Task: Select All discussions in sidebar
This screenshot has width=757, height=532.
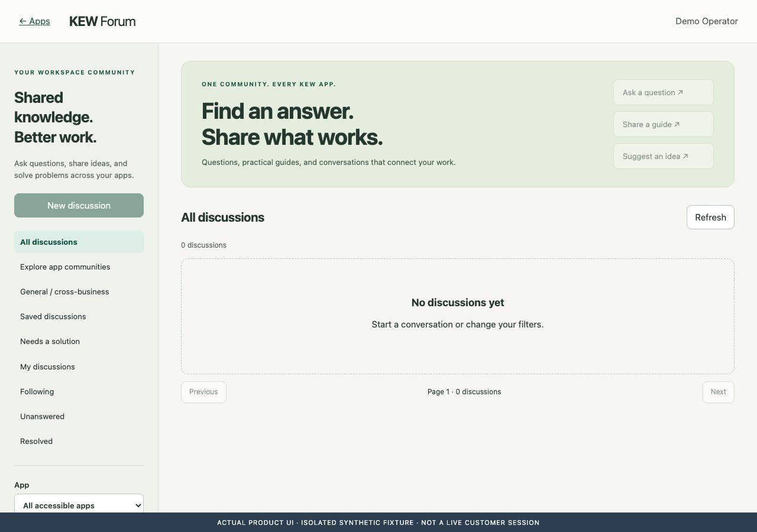Action: [x=79, y=242]
